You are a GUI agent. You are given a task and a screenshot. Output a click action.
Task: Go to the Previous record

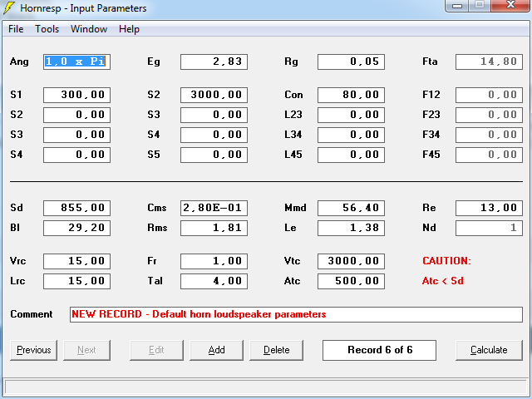click(33, 350)
